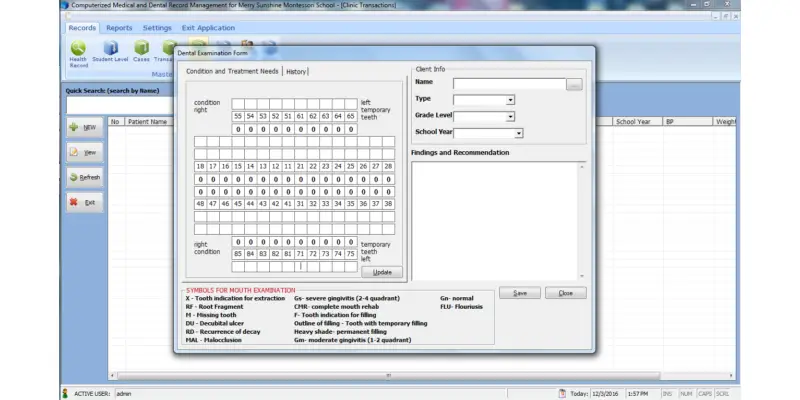Select the value cell below tooth 28
Screen dimensions: 800x400
tap(388, 179)
